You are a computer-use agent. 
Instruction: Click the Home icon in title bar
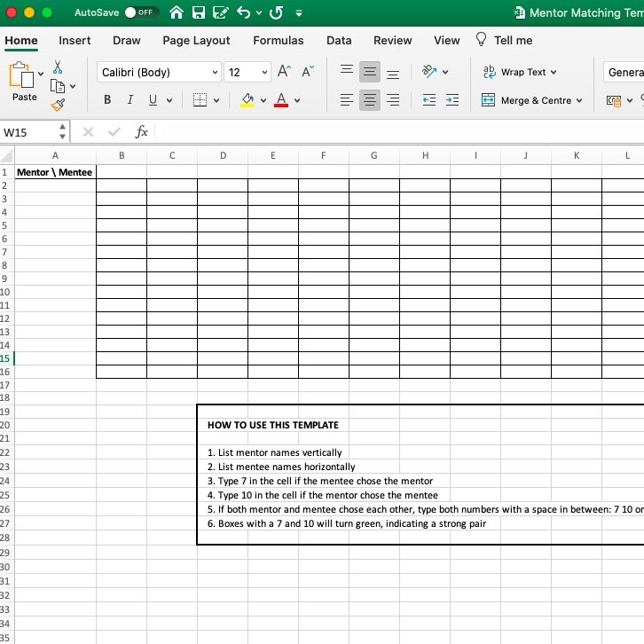coord(177,12)
